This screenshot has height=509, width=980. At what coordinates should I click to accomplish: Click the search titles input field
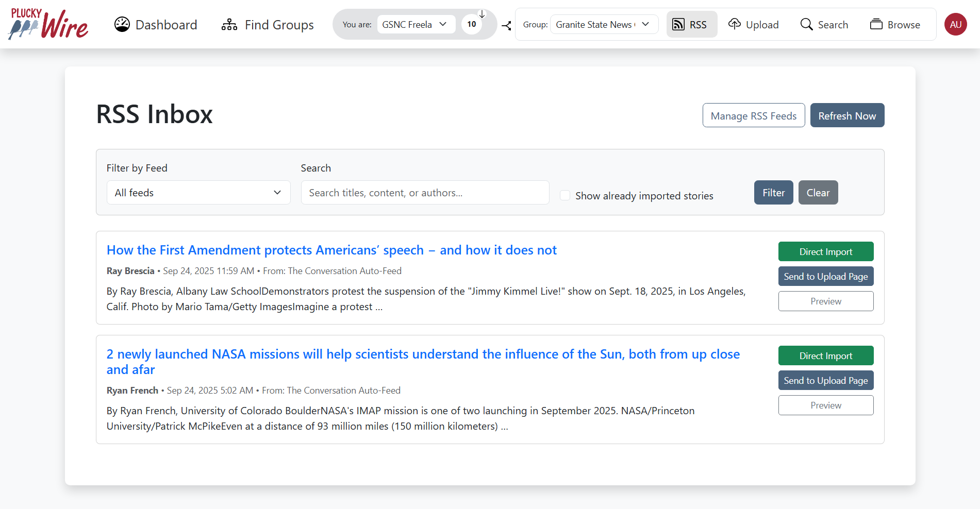pyautogui.click(x=425, y=193)
